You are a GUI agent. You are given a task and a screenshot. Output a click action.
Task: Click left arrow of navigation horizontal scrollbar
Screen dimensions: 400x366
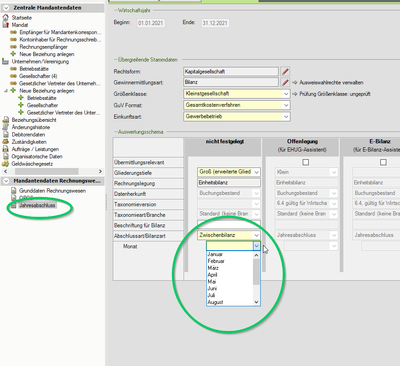[x=5, y=171]
